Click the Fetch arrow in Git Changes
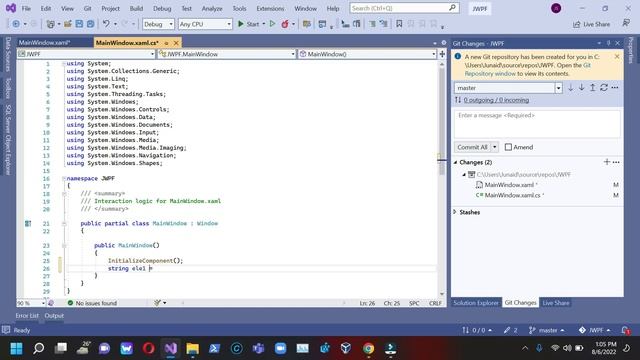 (571, 88)
